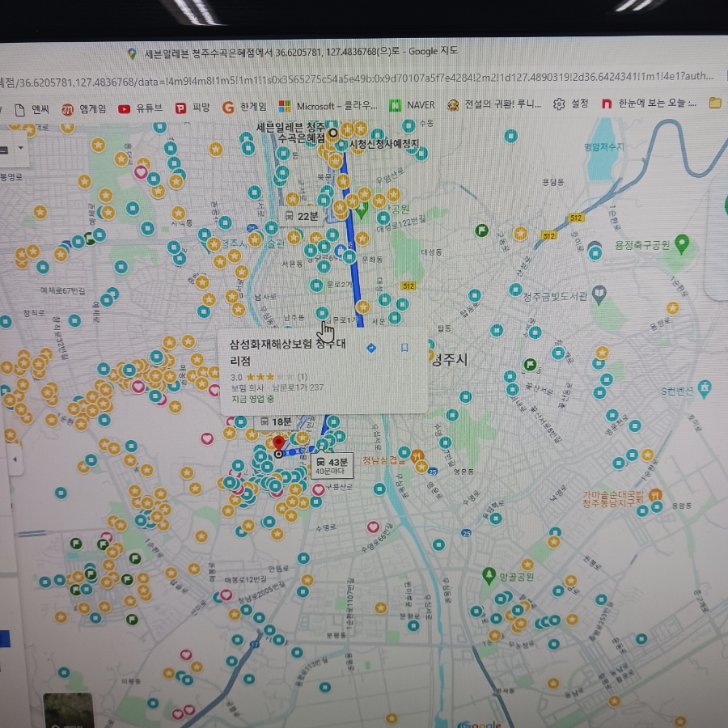Click the 지금 영업 중 status text
The height and width of the screenshot is (728, 728).
click(252, 399)
